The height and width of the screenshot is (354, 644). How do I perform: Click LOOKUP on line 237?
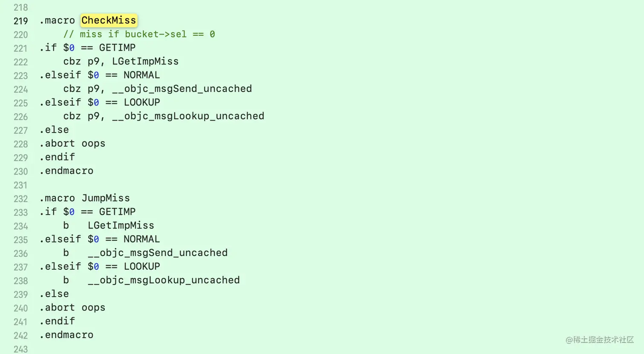pos(142,266)
